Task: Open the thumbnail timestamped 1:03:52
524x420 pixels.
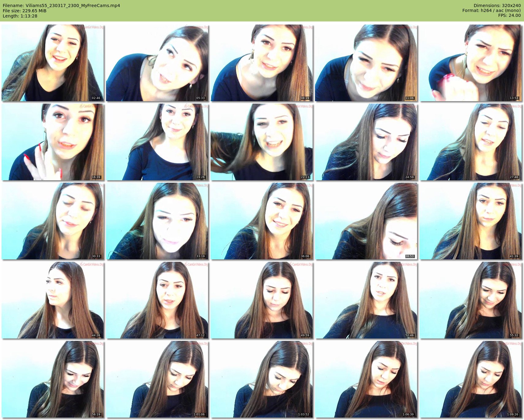Action: tap(261, 379)
